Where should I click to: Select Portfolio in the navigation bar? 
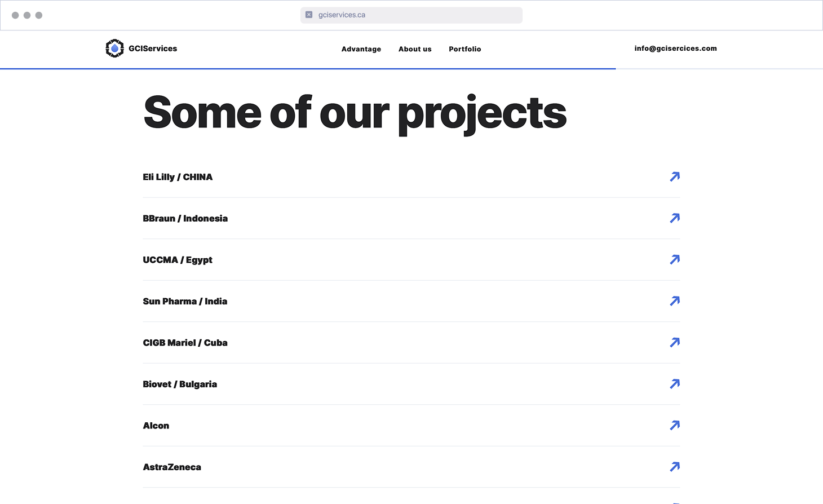pyautogui.click(x=464, y=49)
